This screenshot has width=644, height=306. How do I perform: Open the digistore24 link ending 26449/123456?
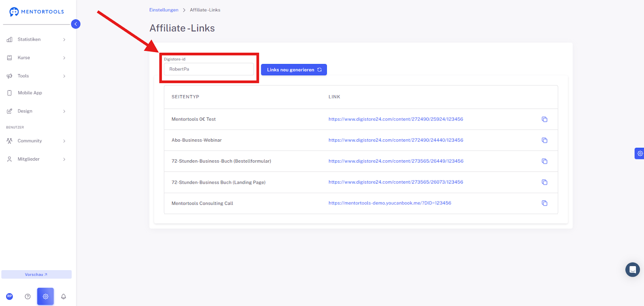396,161
